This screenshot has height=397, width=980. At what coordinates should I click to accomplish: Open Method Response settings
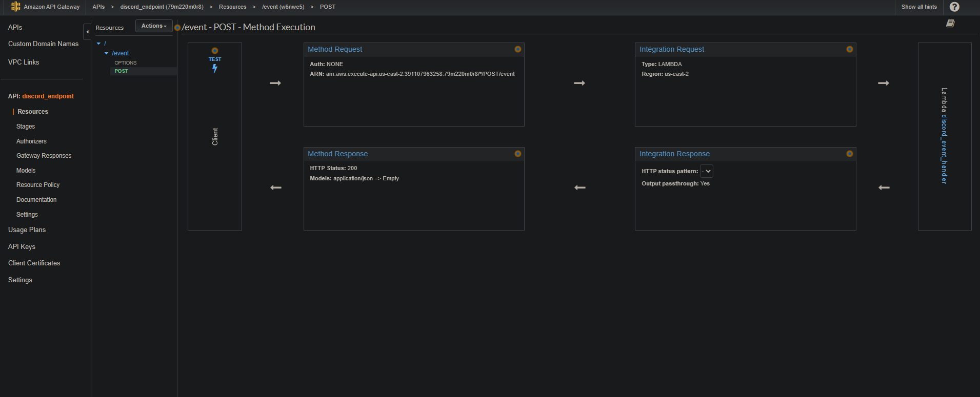337,154
